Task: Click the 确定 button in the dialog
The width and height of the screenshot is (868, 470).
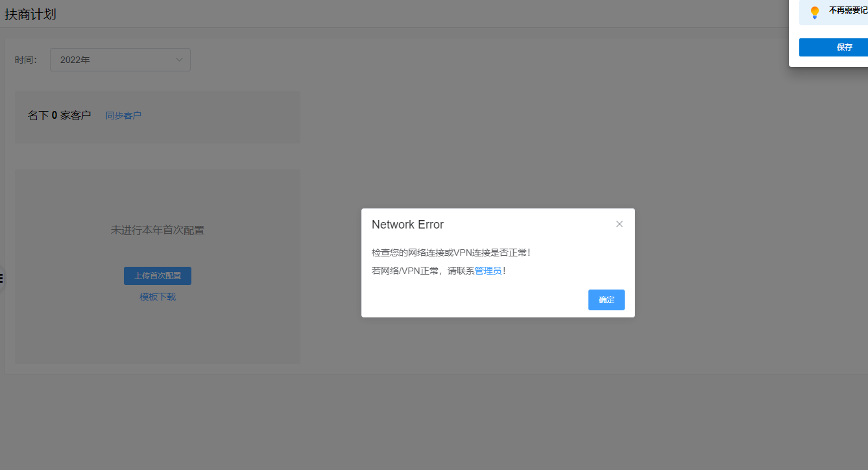Action: point(606,300)
